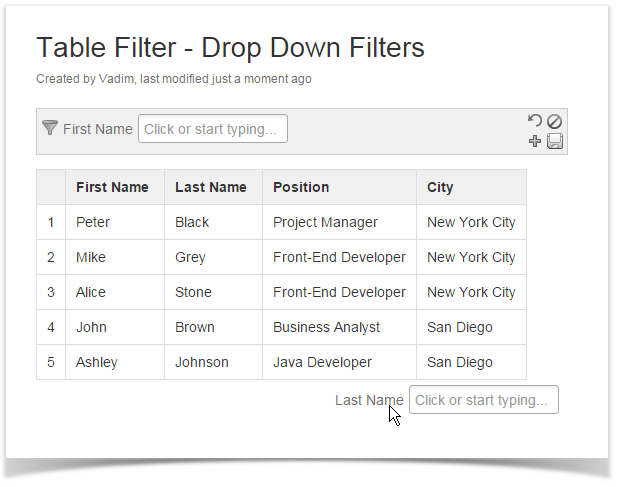The image size is (622, 487).
Task: Click the Front-End Developer cell in Mike's row
Action: tap(339, 257)
